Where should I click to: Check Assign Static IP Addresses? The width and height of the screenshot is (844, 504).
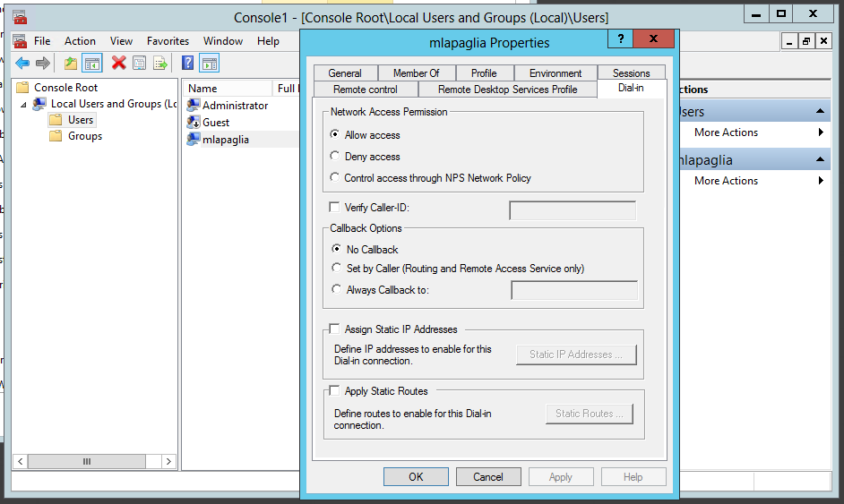334,329
